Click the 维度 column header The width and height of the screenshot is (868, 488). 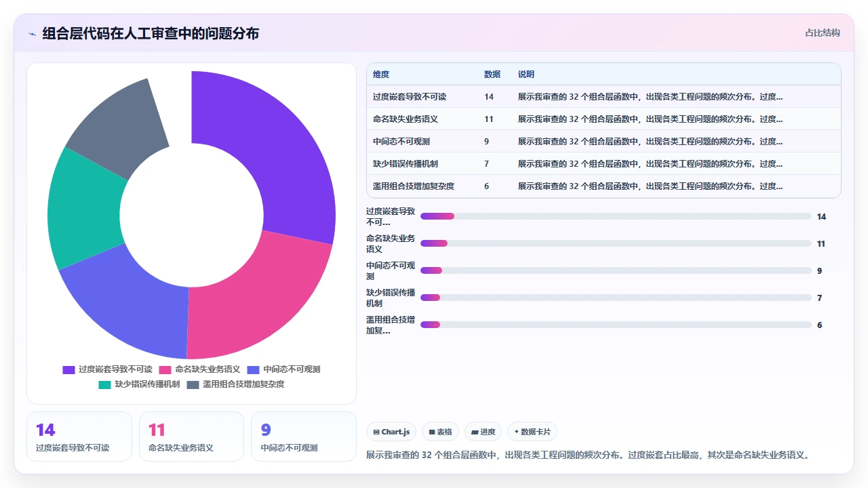pos(381,74)
